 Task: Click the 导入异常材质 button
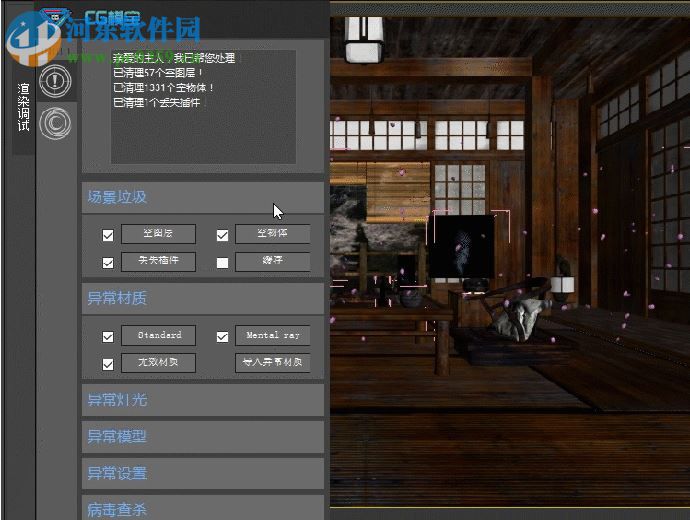pos(273,363)
